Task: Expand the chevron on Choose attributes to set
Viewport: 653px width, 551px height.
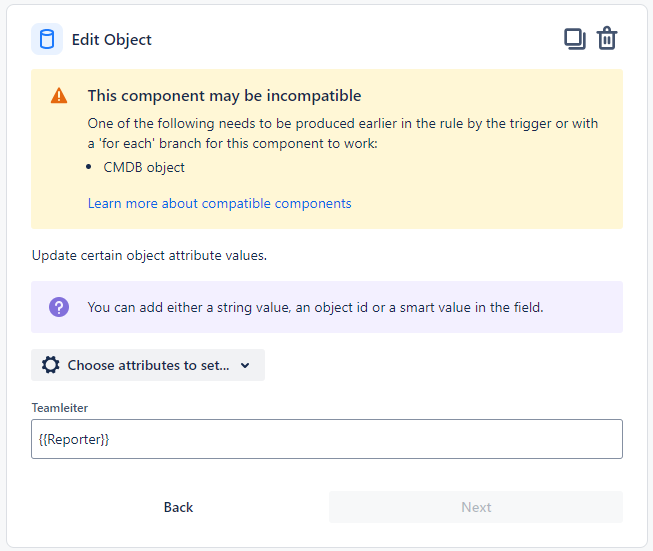Action: (245, 365)
